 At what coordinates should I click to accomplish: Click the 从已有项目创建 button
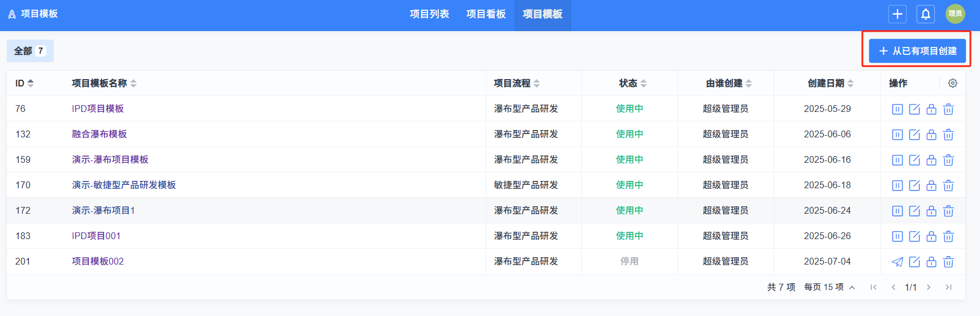click(917, 51)
